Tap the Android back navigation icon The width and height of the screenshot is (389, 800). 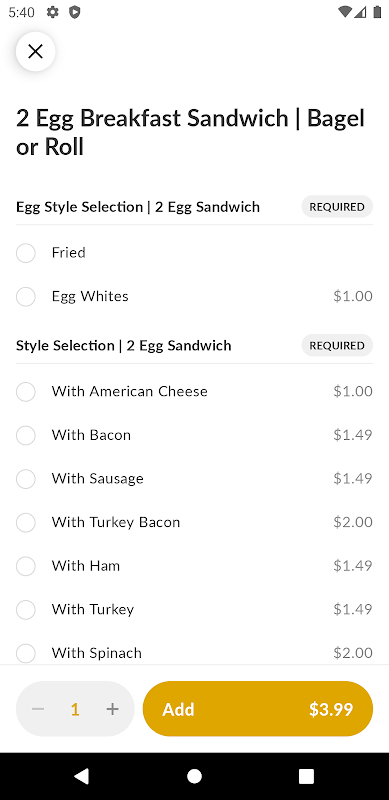coord(82,776)
